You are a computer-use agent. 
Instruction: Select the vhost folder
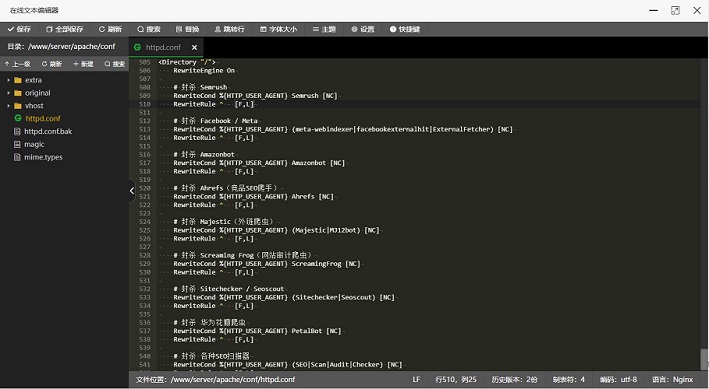coord(34,106)
